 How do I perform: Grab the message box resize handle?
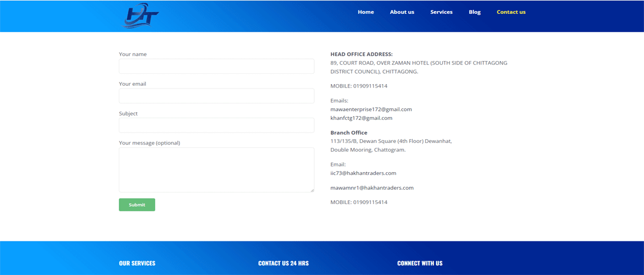coord(312,190)
